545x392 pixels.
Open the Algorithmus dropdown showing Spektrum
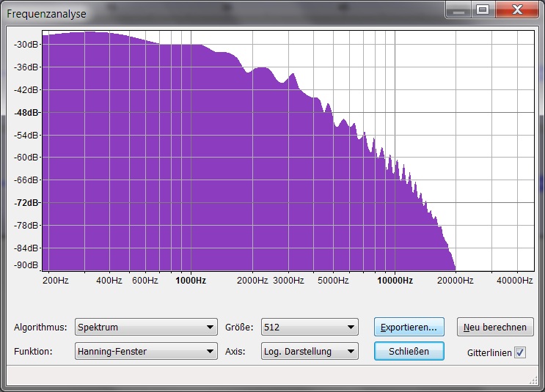(x=146, y=327)
